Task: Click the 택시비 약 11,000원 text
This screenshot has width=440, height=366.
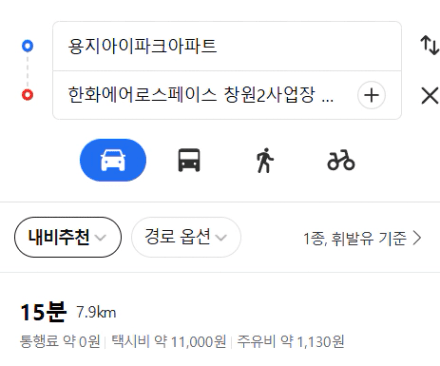Action: [x=169, y=342]
